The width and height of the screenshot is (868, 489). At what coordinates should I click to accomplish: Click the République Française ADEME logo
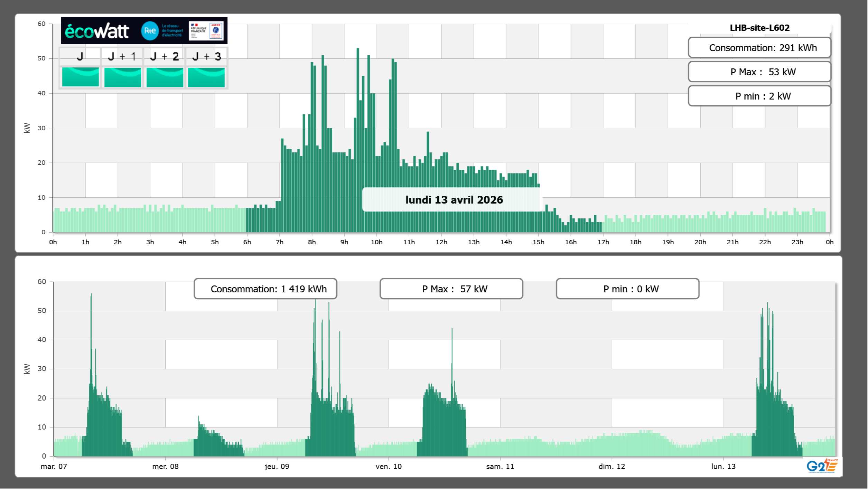click(206, 31)
